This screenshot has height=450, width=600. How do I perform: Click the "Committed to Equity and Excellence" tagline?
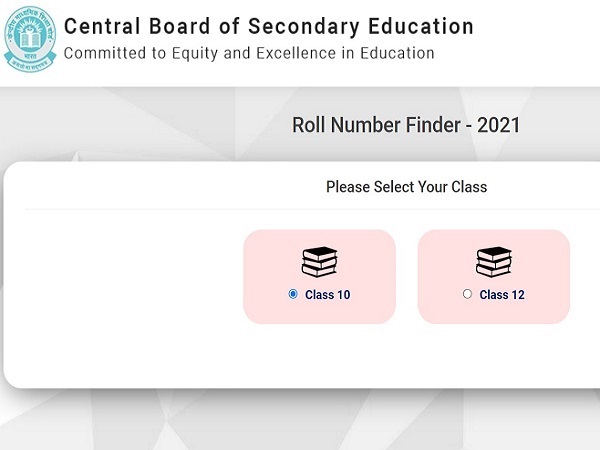(x=249, y=53)
